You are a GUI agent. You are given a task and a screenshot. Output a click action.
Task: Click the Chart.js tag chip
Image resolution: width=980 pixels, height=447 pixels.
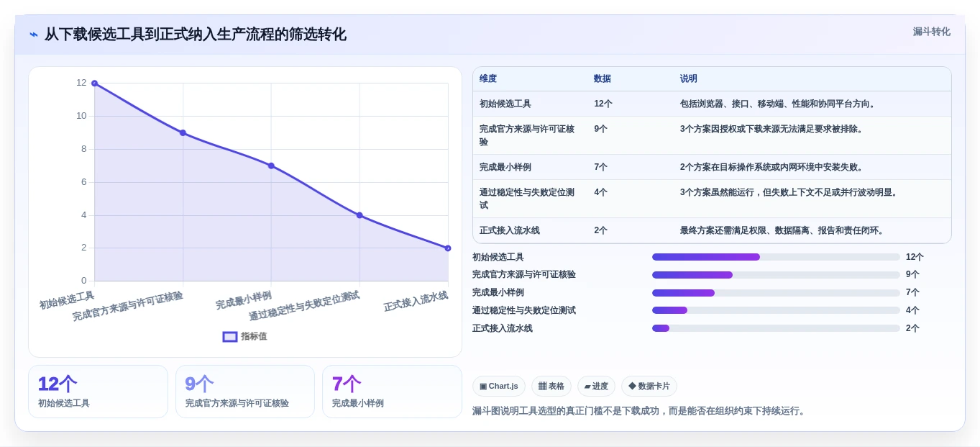click(499, 387)
